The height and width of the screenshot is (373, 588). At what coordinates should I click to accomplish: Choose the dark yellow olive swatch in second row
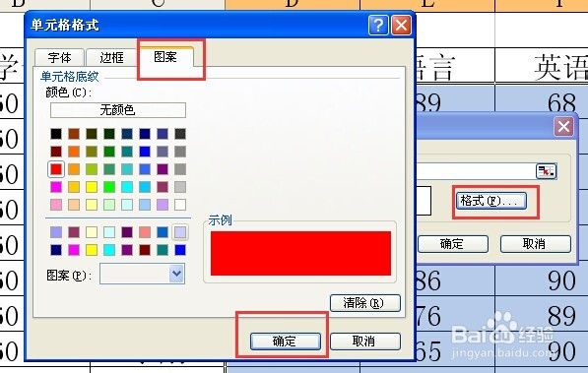(x=92, y=152)
